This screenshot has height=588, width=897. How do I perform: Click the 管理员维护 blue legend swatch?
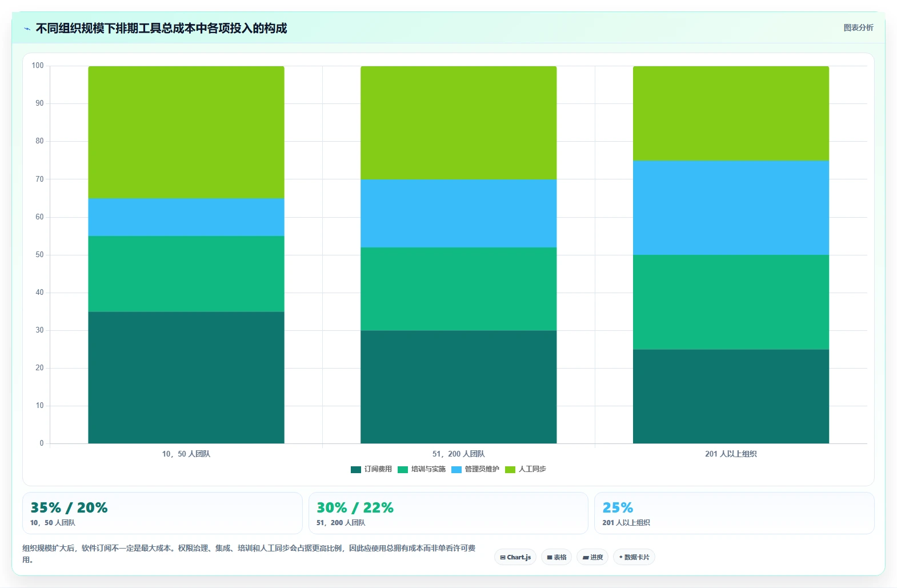[456, 470]
